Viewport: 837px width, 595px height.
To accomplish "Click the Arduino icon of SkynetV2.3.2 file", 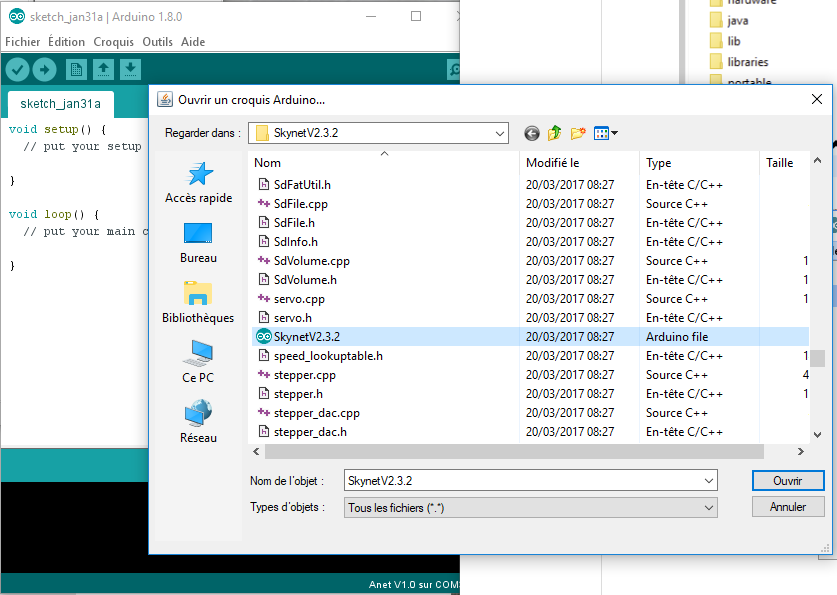I will tap(264, 337).
